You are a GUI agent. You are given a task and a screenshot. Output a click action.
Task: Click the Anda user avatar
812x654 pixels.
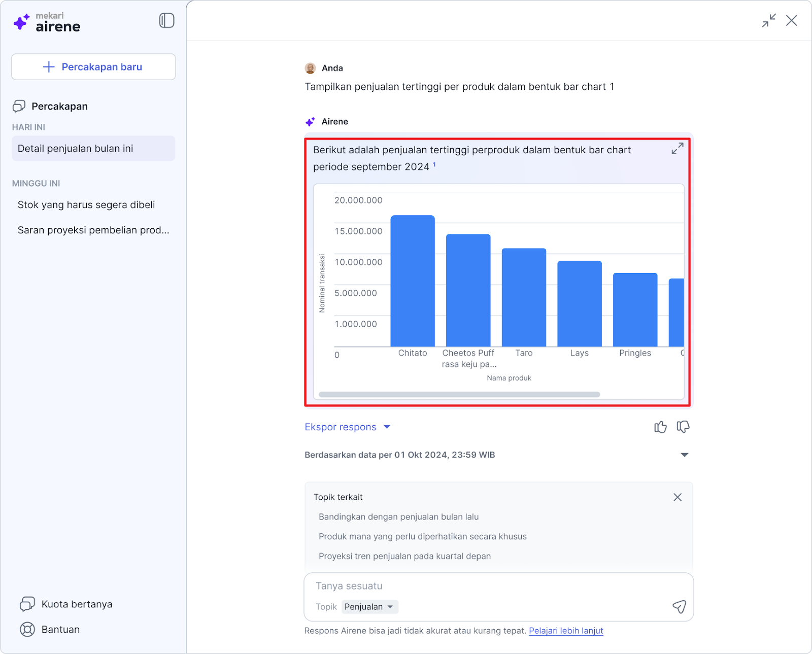pyautogui.click(x=311, y=68)
